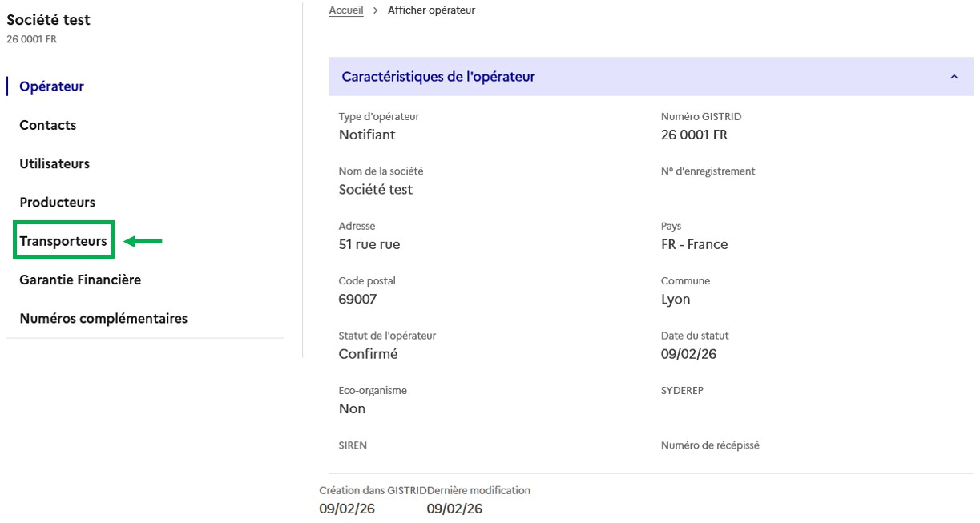Click the Société test title in sidebar
This screenshot has width=980, height=523.
[49, 20]
